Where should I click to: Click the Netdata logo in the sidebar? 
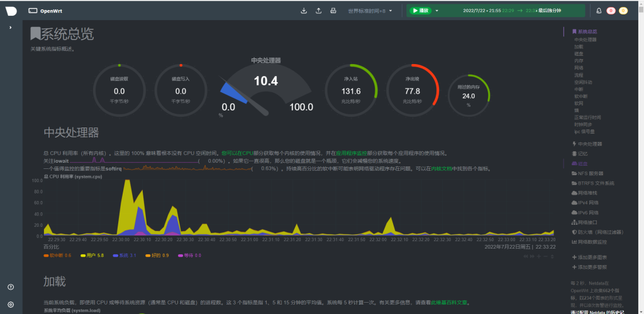click(11, 11)
